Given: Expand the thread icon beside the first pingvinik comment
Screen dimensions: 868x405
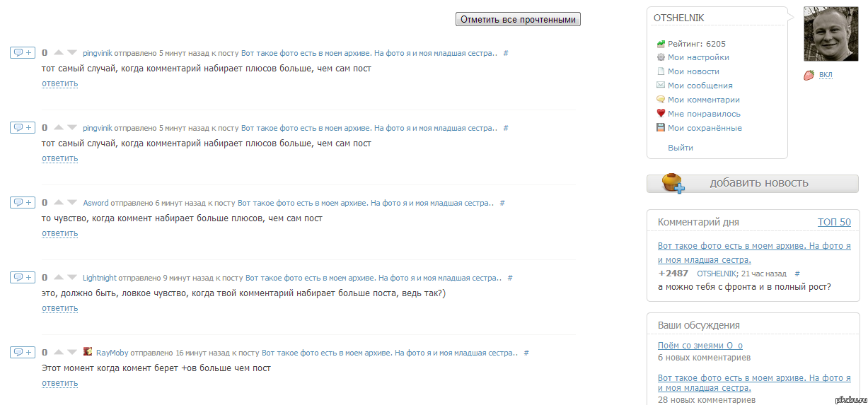Looking at the screenshot, I should tap(23, 53).
